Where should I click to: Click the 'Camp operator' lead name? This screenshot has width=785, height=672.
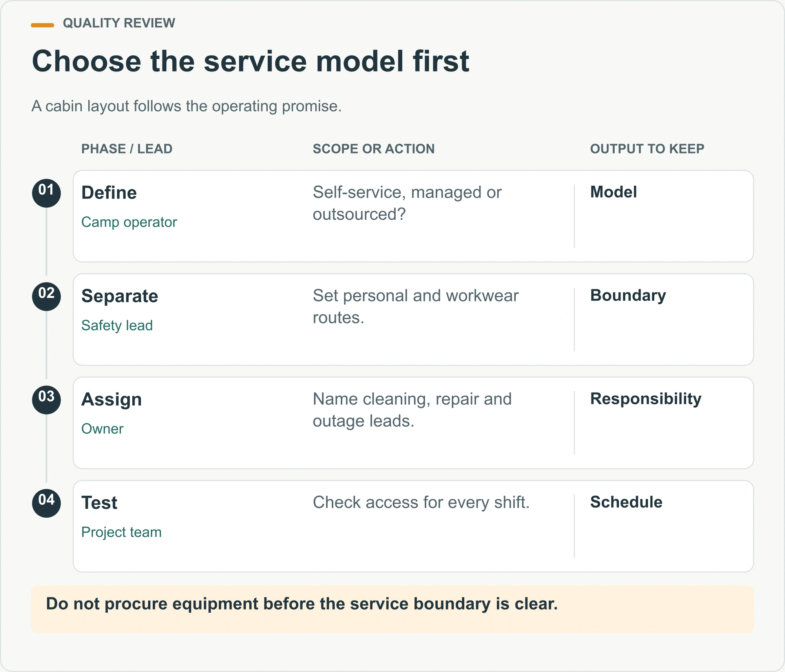[129, 222]
